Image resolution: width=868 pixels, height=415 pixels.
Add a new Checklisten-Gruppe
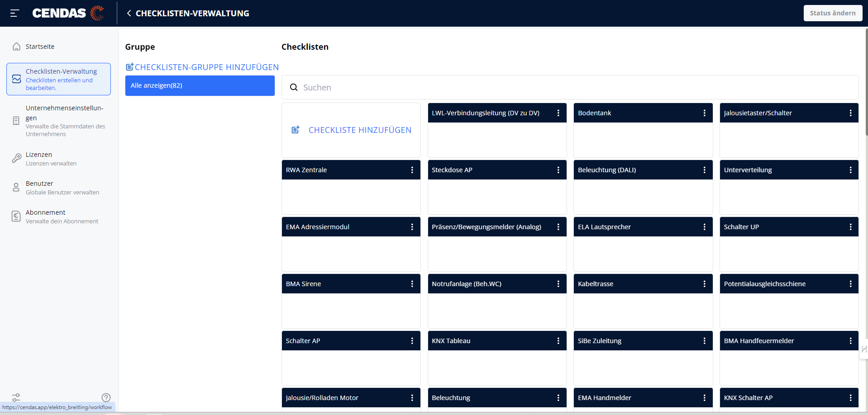pyautogui.click(x=202, y=67)
